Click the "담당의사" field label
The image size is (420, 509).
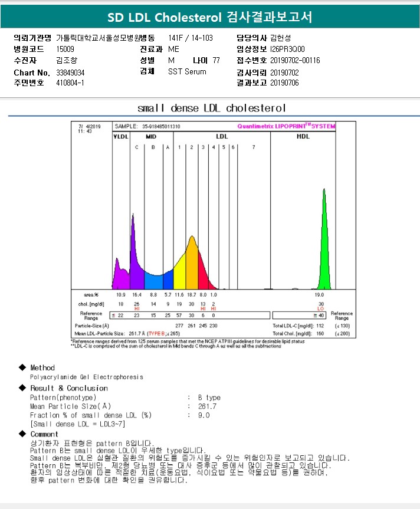point(251,38)
